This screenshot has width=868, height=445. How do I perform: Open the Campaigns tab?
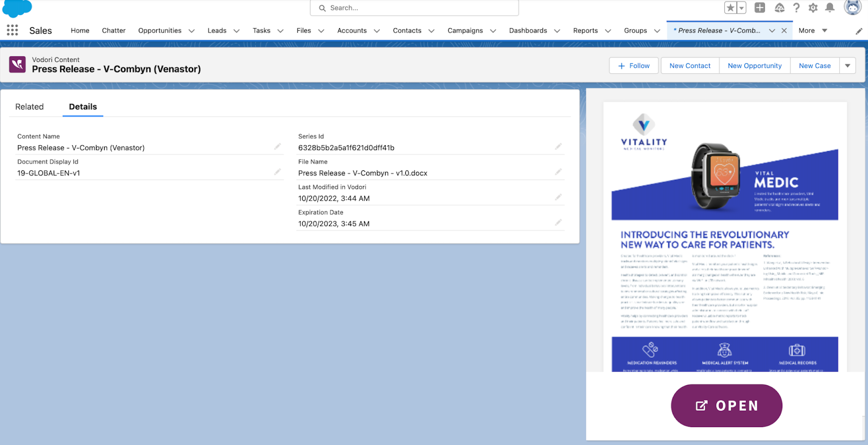465,30
